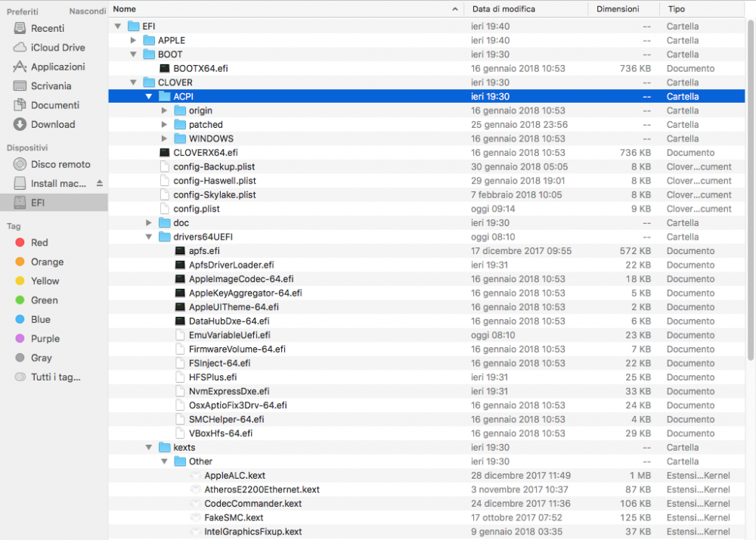Image resolution: width=756 pixels, height=540 pixels.
Task: Sort by Data di modifica column
Action: click(x=526, y=9)
